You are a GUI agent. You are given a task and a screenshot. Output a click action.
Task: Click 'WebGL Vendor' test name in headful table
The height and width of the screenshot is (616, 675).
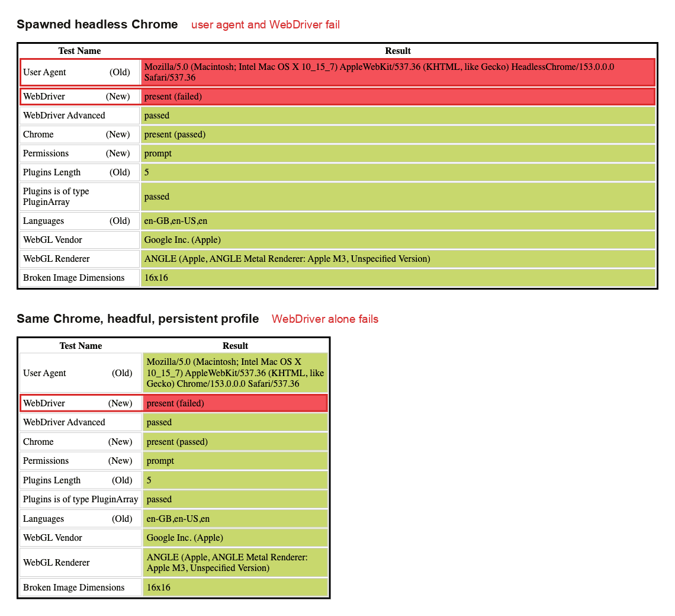(81, 538)
